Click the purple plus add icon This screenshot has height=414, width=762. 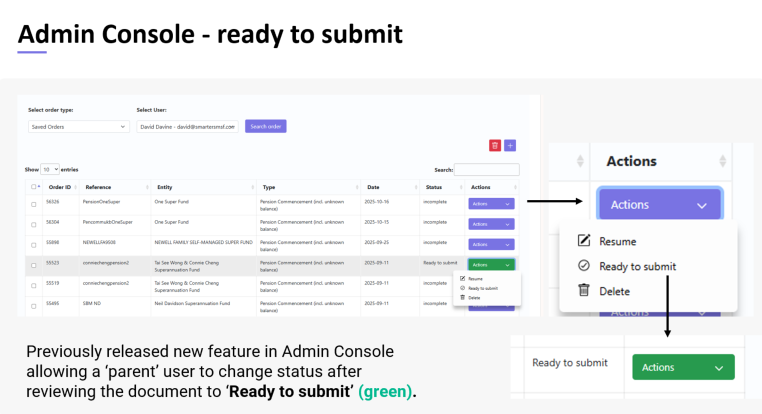[x=510, y=145]
